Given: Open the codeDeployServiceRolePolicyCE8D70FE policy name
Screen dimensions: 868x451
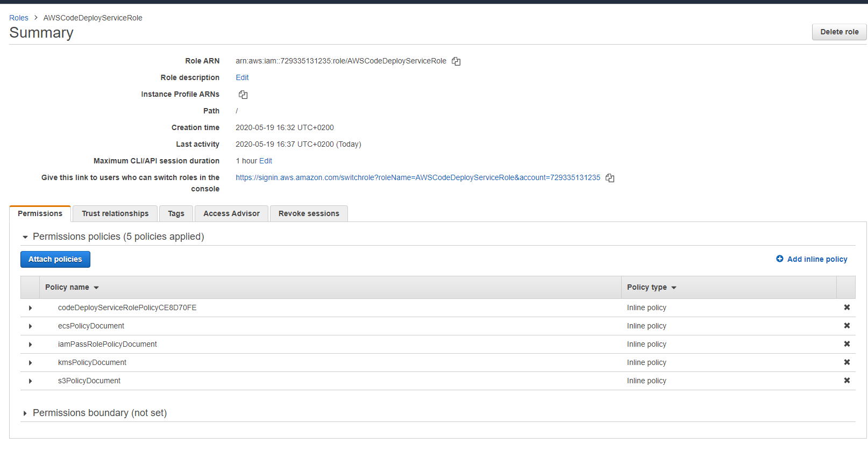Looking at the screenshot, I should (x=127, y=307).
